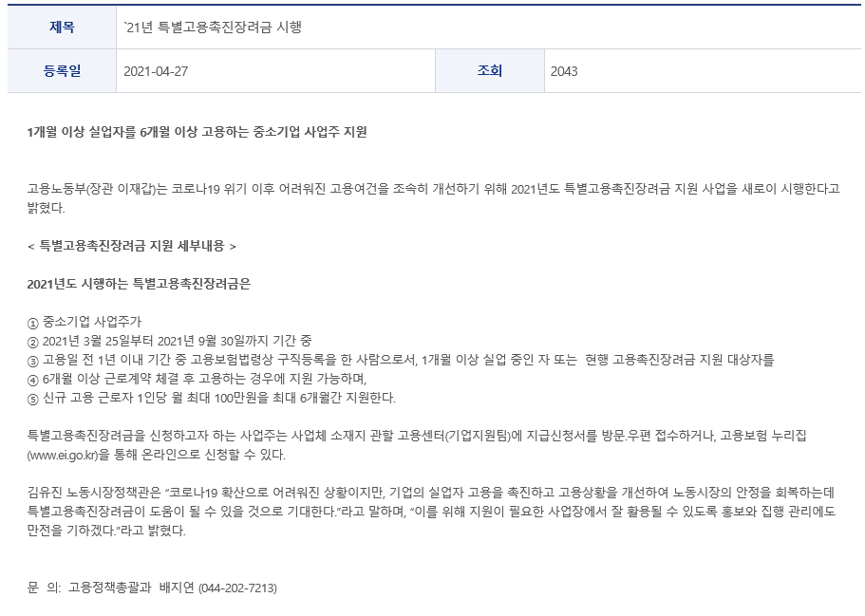Screen dimensions: 865x616
Task: Click item ① 중소기업 사업주가
Action: coord(85,322)
